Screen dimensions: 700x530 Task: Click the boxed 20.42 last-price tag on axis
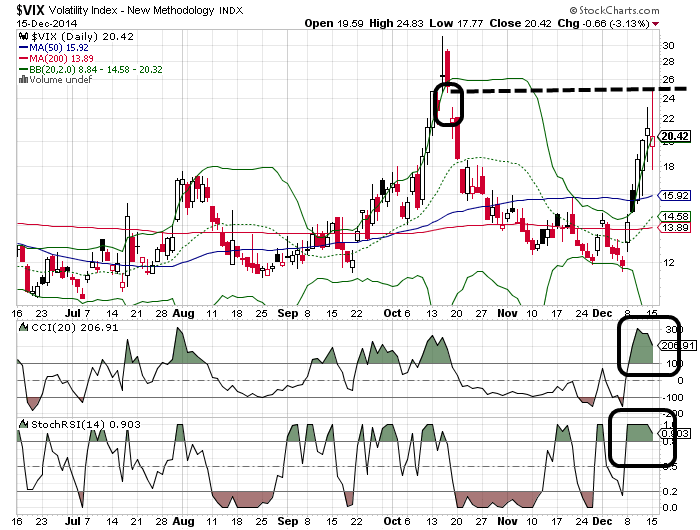tap(675, 136)
